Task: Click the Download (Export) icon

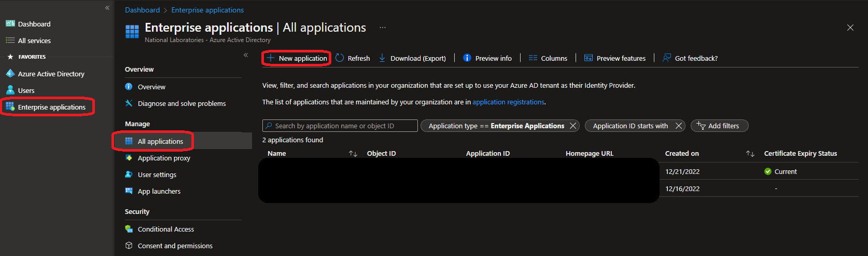Action: click(x=382, y=58)
